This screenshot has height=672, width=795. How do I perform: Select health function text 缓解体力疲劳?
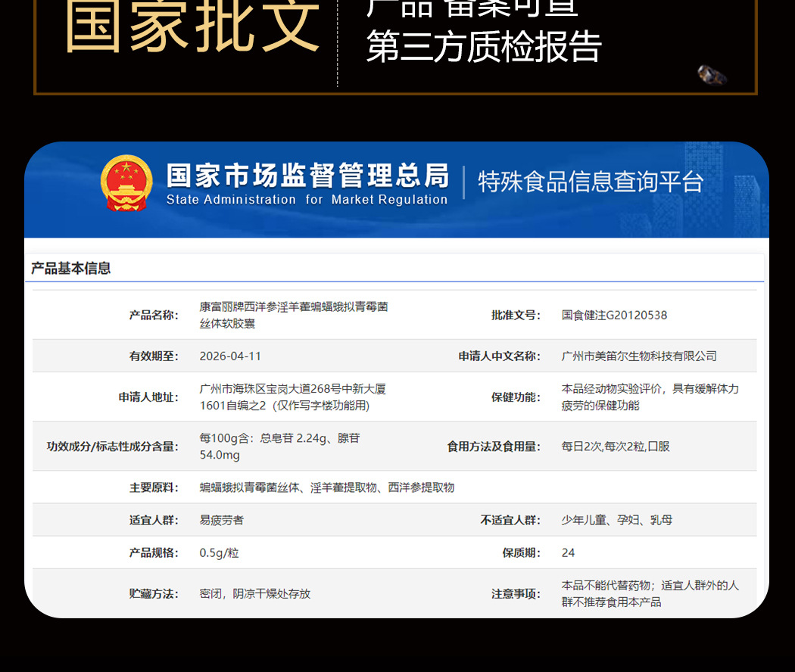pos(650,397)
